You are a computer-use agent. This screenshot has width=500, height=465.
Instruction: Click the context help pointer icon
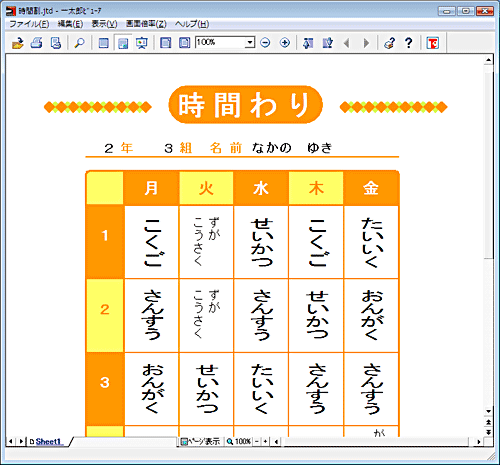tap(389, 43)
